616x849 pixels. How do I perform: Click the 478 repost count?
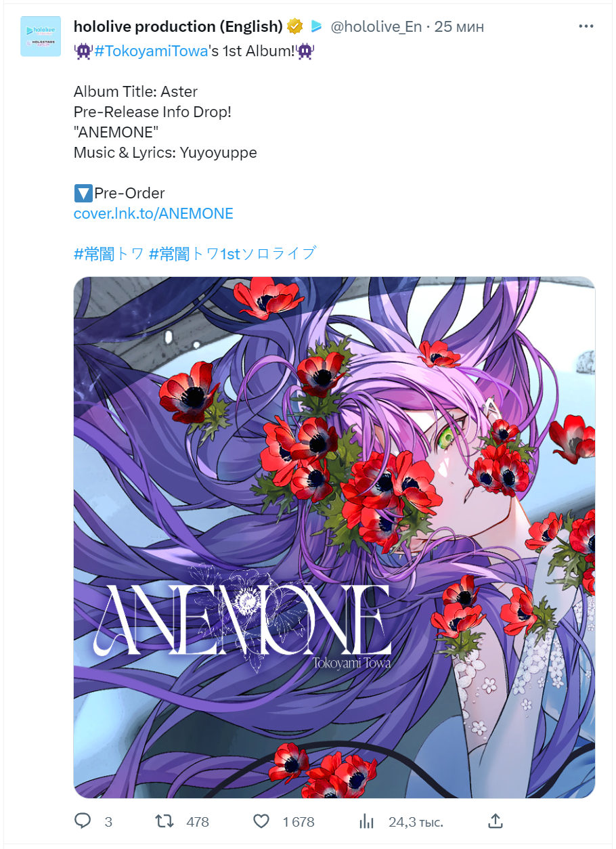[x=198, y=822]
